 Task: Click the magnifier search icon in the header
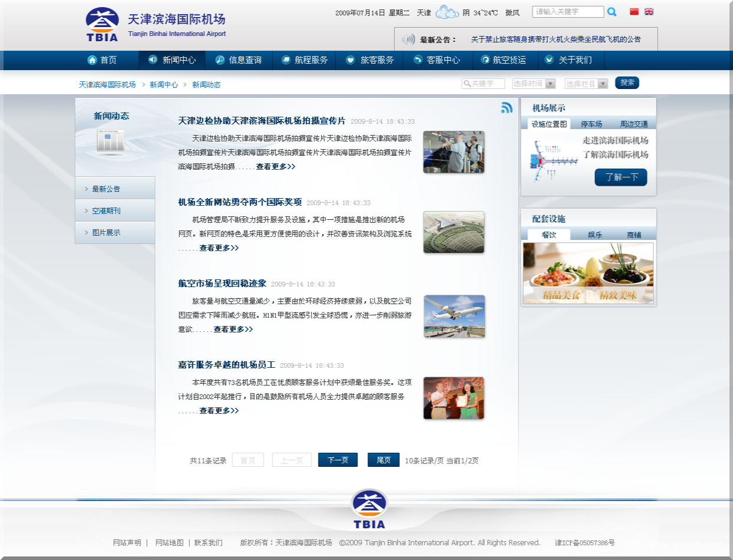pyautogui.click(x=612, y=11)
